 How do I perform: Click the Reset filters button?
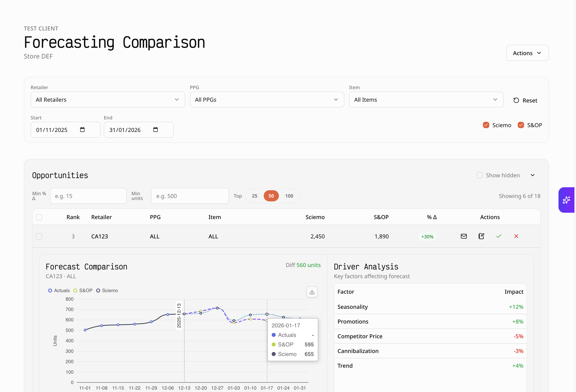(x=525, y=100)
